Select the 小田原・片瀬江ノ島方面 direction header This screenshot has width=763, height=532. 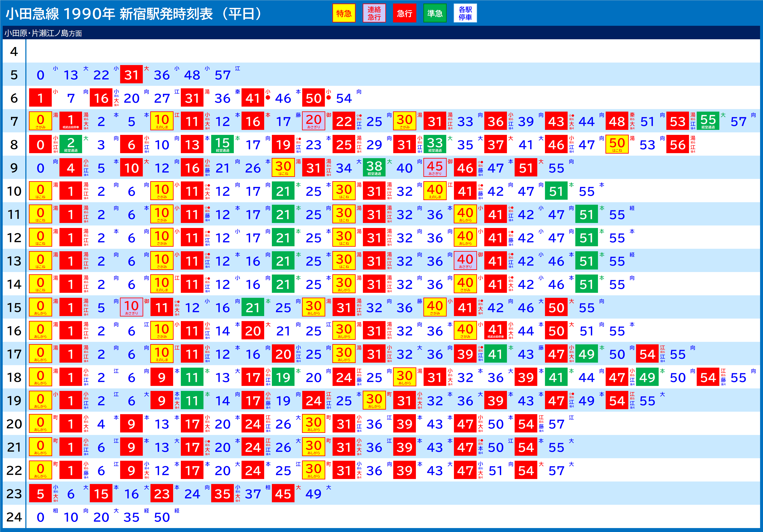point(43,33)
